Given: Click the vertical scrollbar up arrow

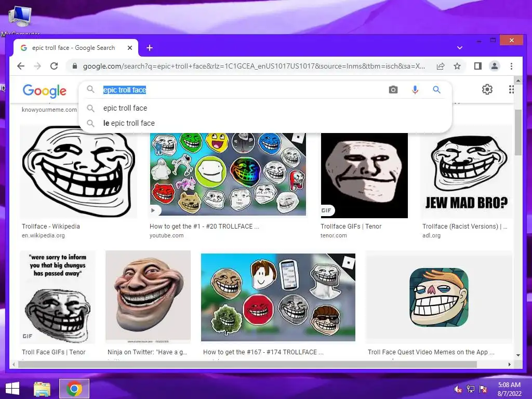Looking at the screenshot, I should coord(518,81).
